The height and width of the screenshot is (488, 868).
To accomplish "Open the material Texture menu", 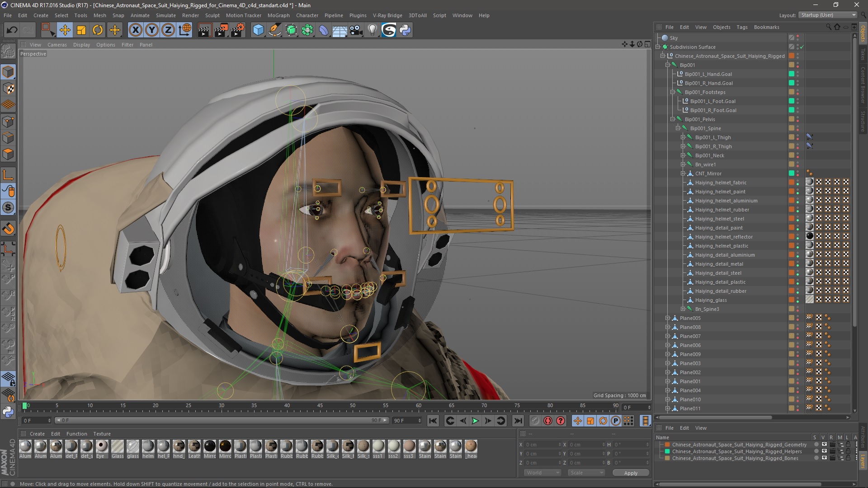I will tap(102, 434).
